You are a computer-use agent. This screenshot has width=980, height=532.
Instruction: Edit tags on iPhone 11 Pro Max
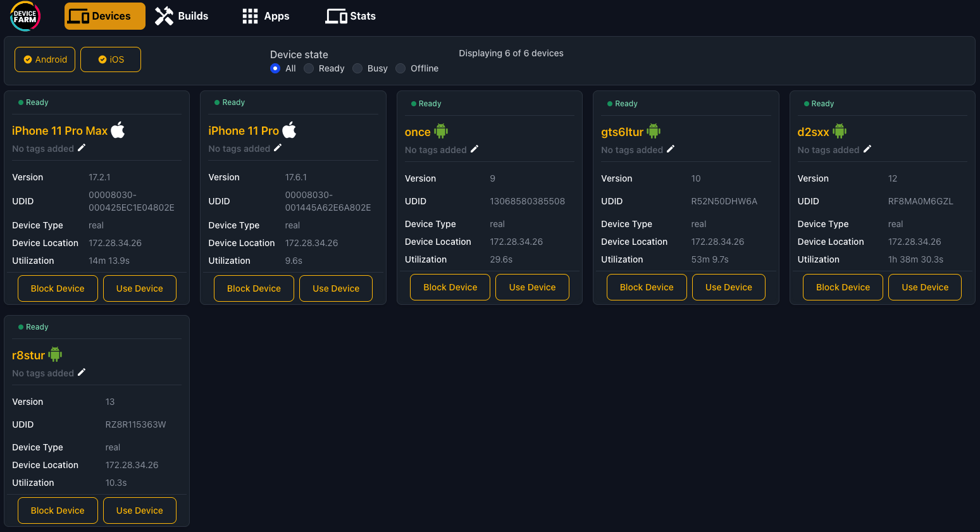(82, 148)
